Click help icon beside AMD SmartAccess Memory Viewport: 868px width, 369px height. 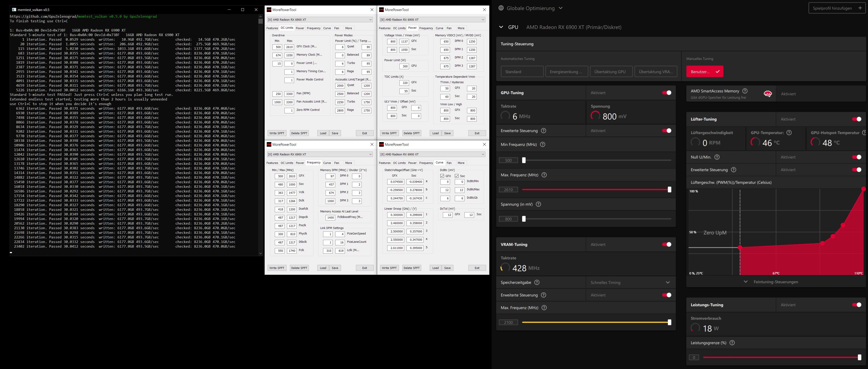pos(745,91)
